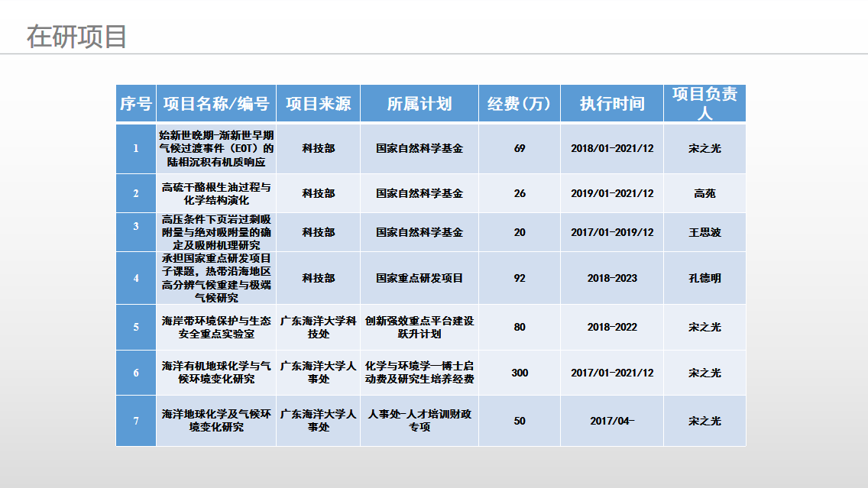Click leader name 高苑
This screenshot has width=868, height=488.
pos(704,194)
